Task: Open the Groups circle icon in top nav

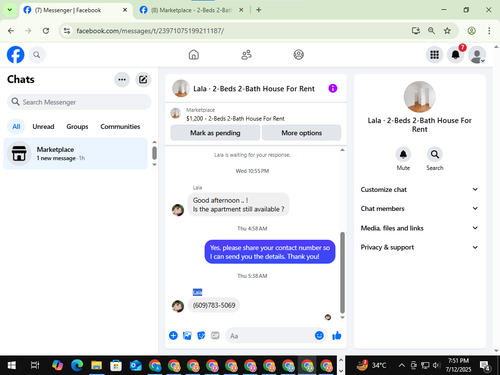Action: [x=299, y=55]
